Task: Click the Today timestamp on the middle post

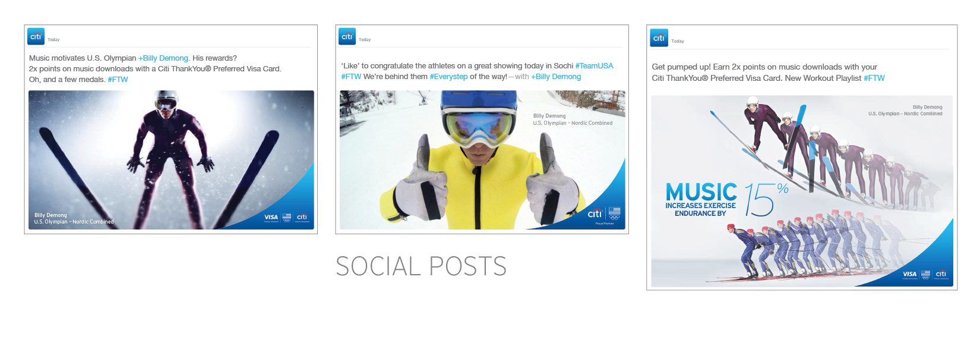Action: coord(365,40)
